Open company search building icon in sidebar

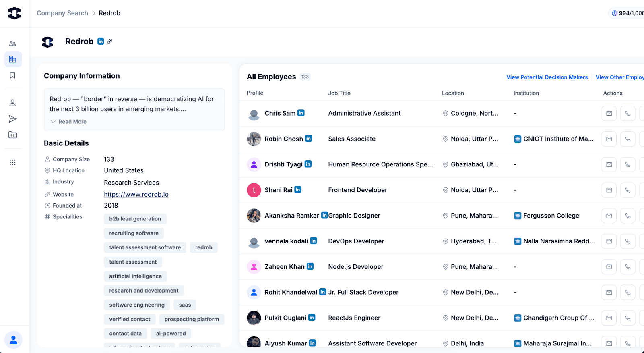13,59
